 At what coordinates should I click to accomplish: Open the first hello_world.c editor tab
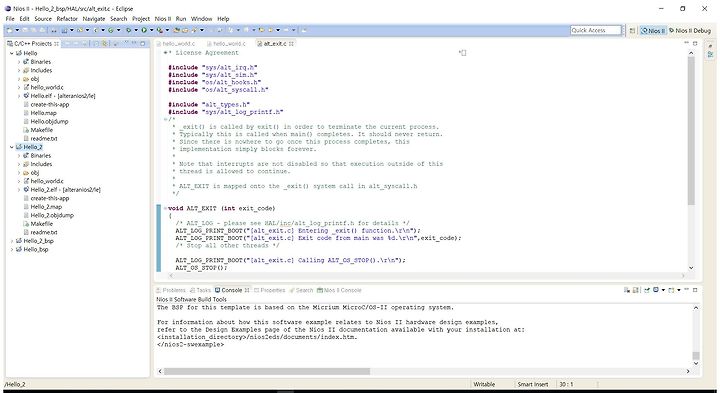(x=176, y=44)
